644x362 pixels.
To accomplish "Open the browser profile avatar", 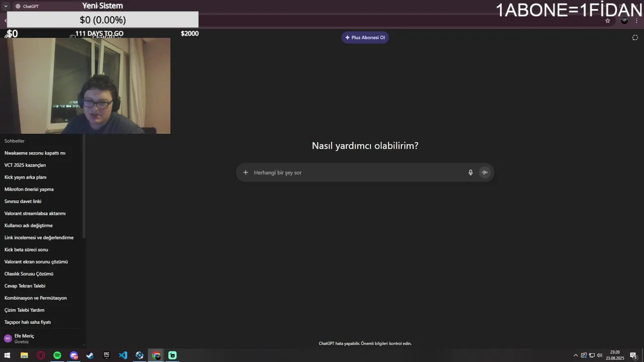I will [624, 21].
